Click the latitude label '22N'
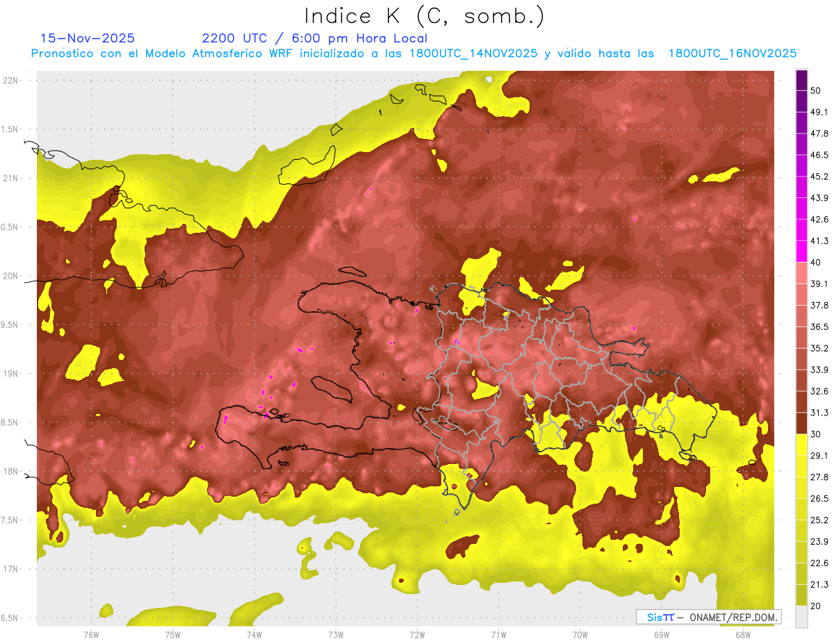The height and width of the screenshot is (644, 834). [10, 80]
